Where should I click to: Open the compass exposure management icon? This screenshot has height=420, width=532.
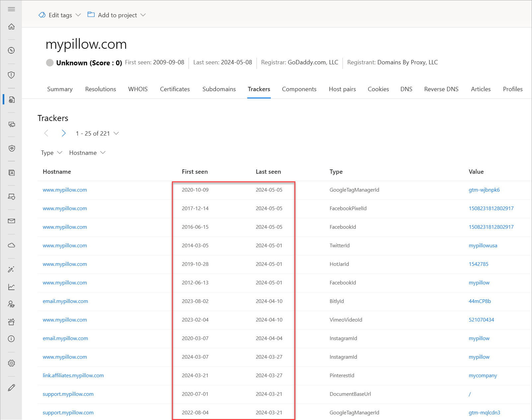11,50
